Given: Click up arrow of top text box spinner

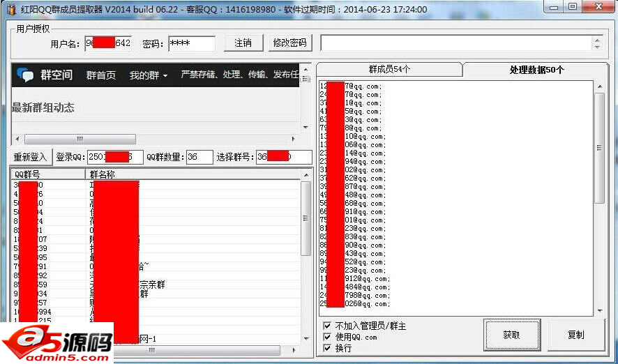Looking at the screenshot, I should [598, 40].
